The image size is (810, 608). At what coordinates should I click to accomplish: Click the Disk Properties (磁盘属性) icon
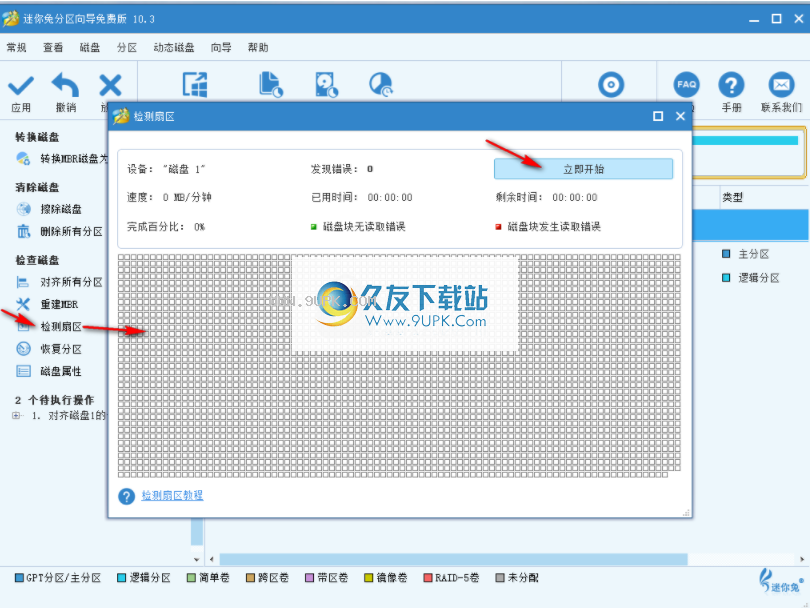pos(24,371)
